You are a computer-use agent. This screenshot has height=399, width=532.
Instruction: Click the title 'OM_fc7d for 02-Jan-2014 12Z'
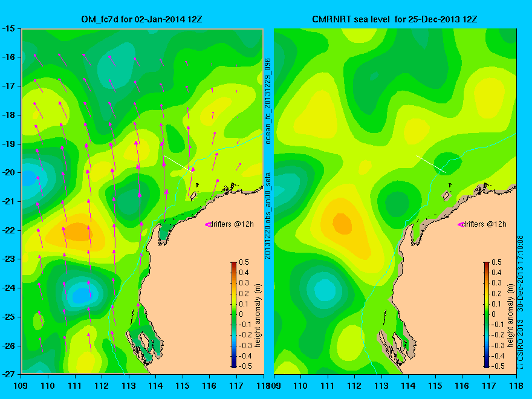tap(141, 19)
